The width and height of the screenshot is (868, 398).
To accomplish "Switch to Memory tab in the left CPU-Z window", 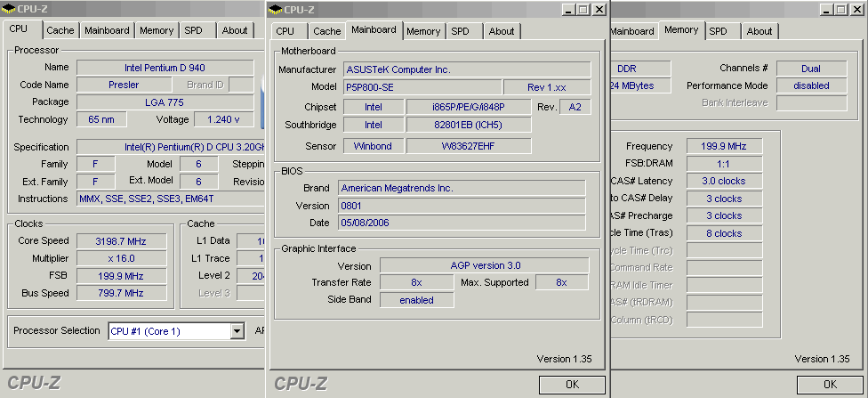I will pos(157,30).
